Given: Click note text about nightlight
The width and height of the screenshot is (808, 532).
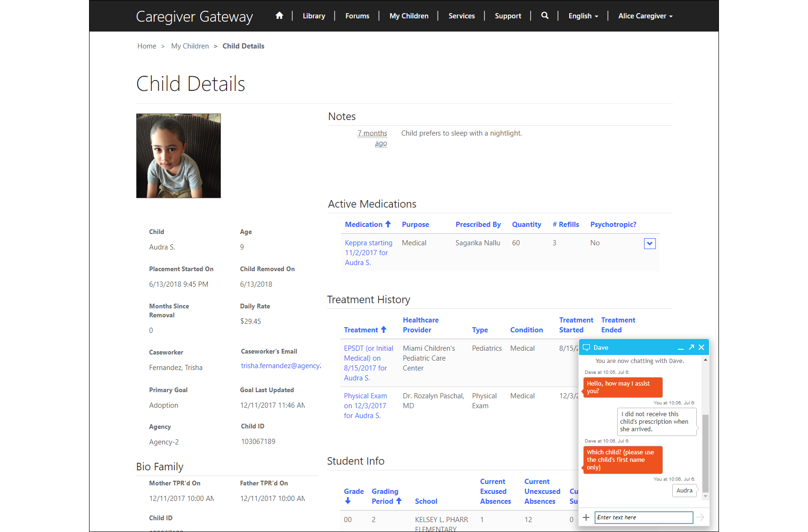Looking at the screenshot, I should click(x=461, y=133).
